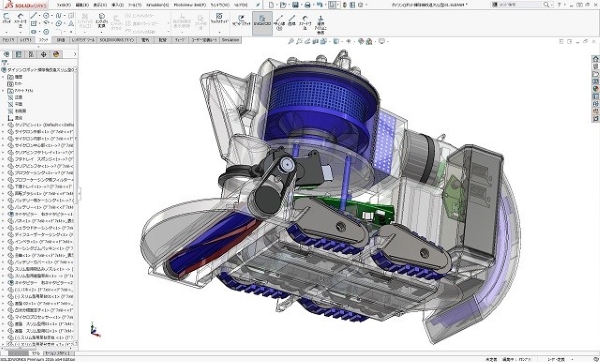Viewport: 600px width, 362px height.
Task: Expand the 履歴 History folder
Action: point(3,77)
